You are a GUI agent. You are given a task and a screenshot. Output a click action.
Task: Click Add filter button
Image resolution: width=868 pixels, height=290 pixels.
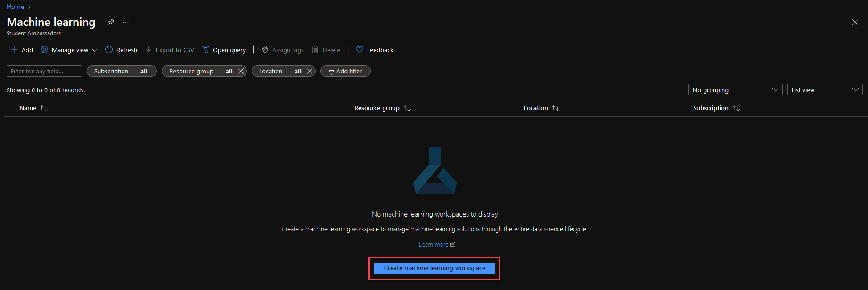pyautogui.click(x=345, y=71)
